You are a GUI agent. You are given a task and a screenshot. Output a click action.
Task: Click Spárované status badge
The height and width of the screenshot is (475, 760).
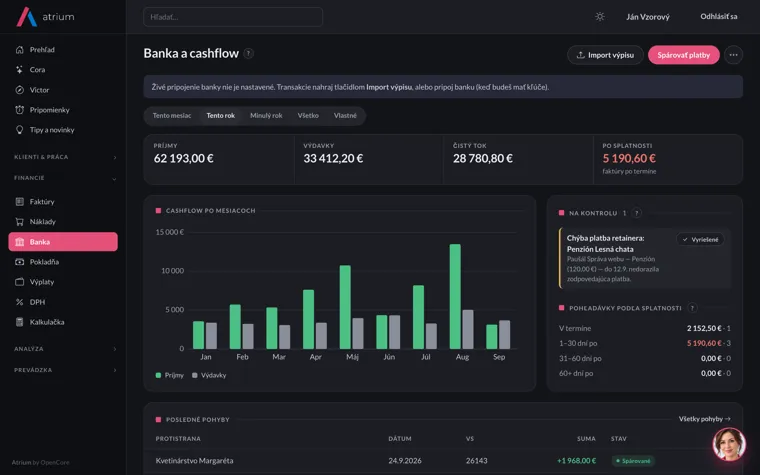(633, 461)
